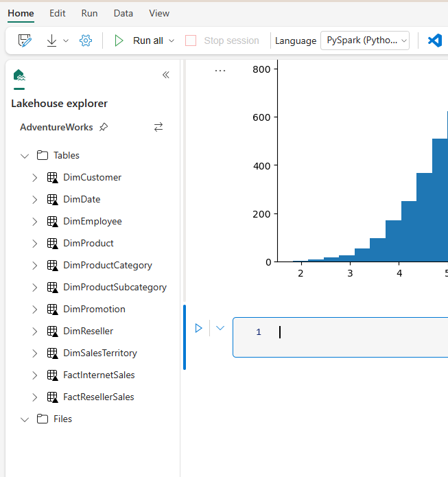Switch to the Data tab
This screenshot has width=448, height=477.
pyautogui.click(x=123, y=13)
